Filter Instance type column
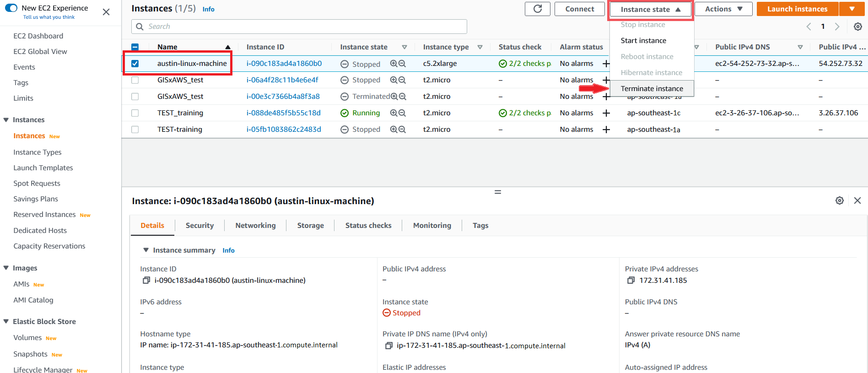This screenshot has height=373, width=868. click(x=480, y=47)
